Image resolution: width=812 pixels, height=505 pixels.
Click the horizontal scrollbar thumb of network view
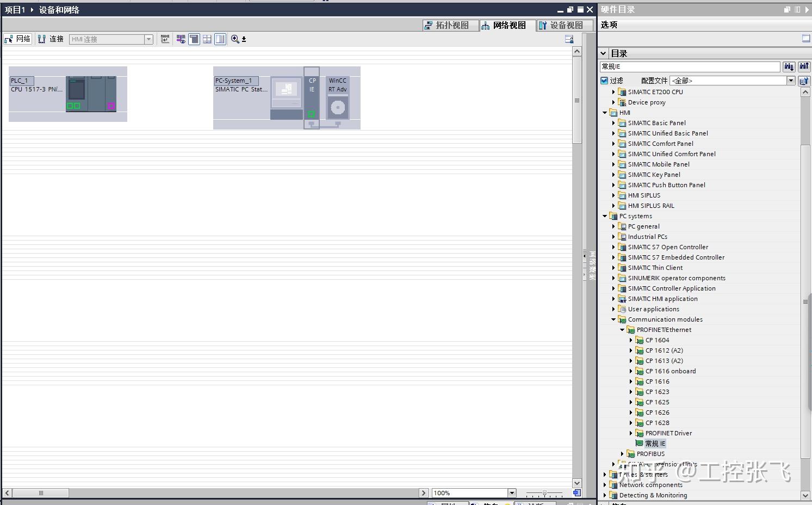(41, 493)
